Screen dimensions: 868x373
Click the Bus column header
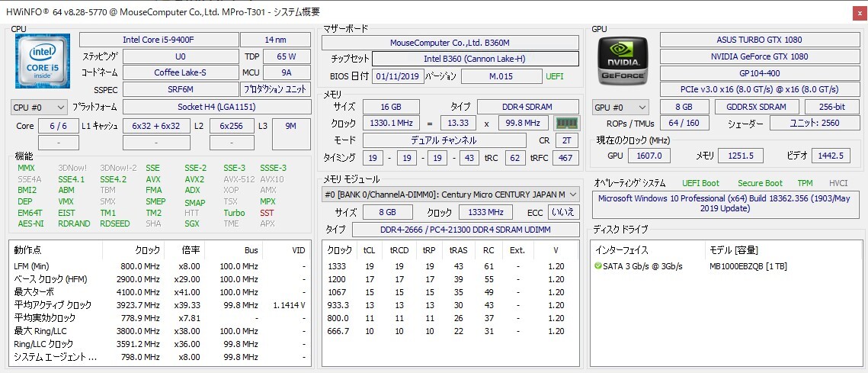pyautogui.click(x=234, y=250)
